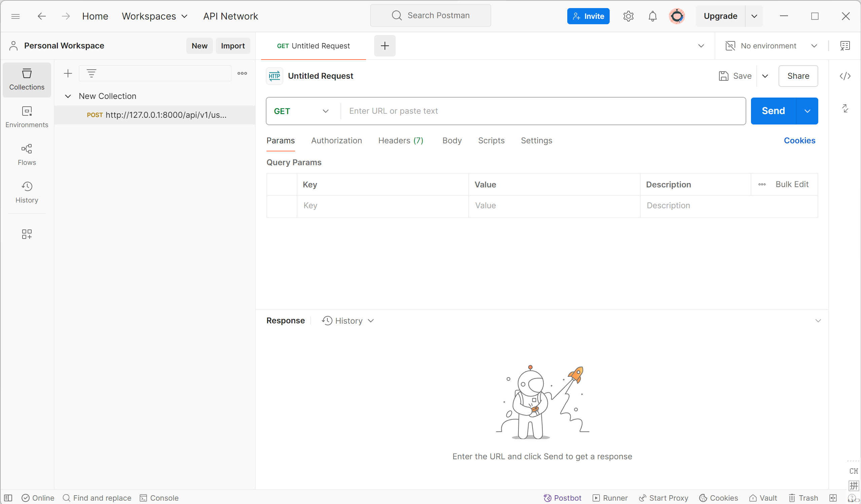The height and width of the screenshot is (504, 861).
Task: Open the environment quick look icon
Action: pos(845,46)
